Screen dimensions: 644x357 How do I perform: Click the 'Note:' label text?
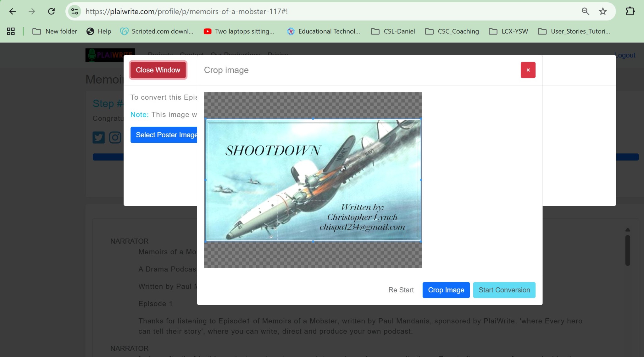[x=140, y=115]
